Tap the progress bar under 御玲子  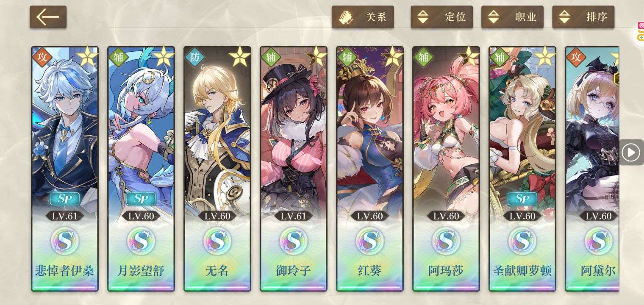click(x=294, y=288)
